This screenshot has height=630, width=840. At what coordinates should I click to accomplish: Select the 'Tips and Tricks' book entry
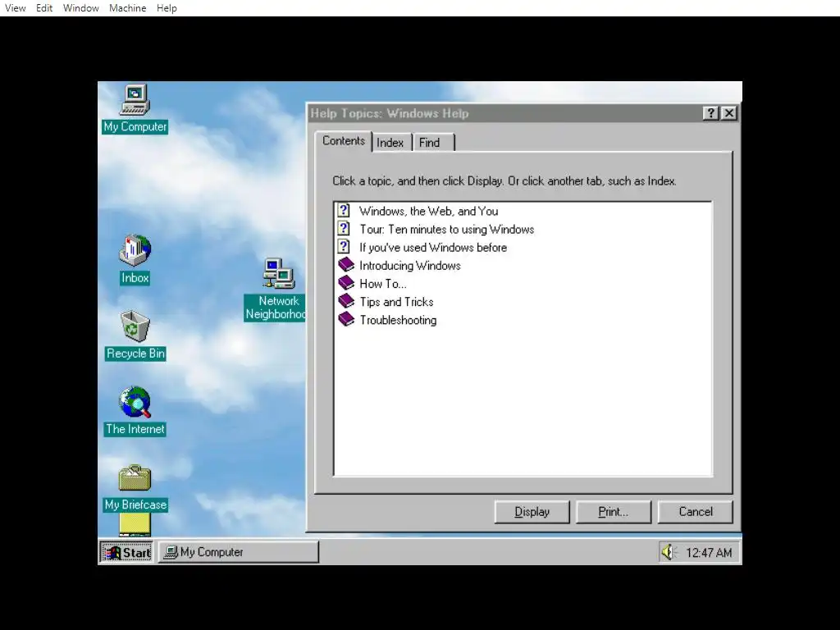click(x=396, y=302)
